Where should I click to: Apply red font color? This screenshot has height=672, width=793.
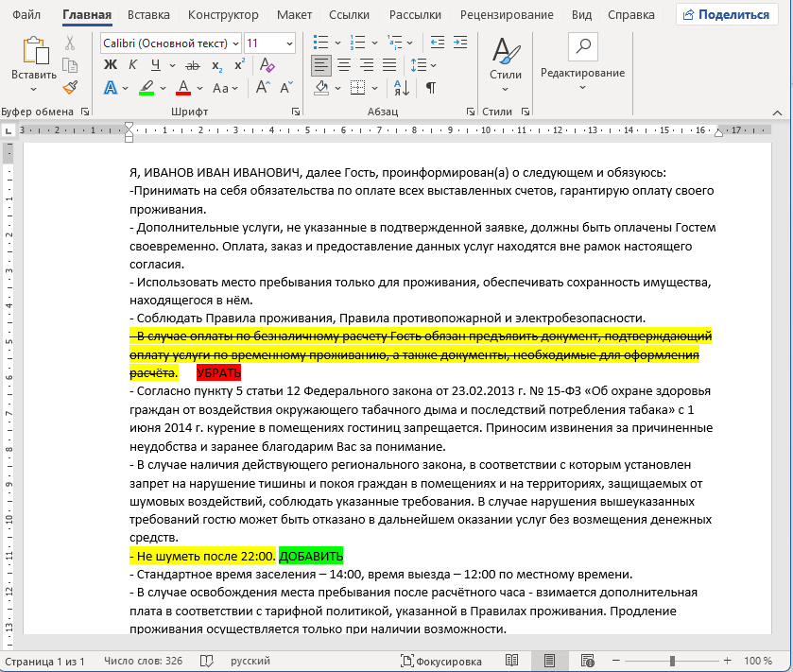click(183, 88)
